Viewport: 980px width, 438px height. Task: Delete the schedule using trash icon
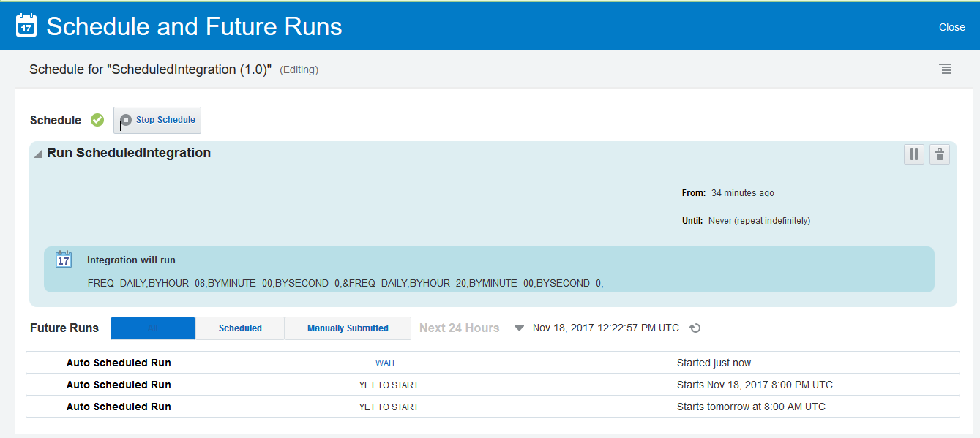click(x=940, y=154)
